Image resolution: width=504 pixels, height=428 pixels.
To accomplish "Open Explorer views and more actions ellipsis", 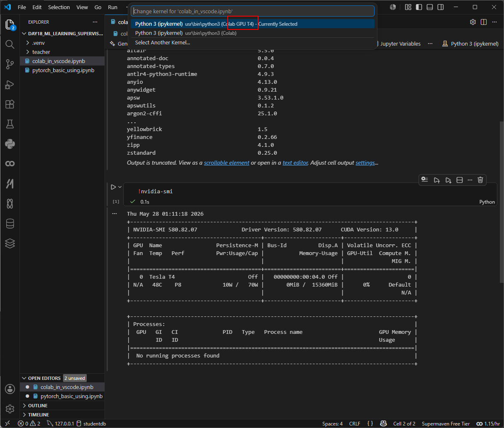I will 95,22.
